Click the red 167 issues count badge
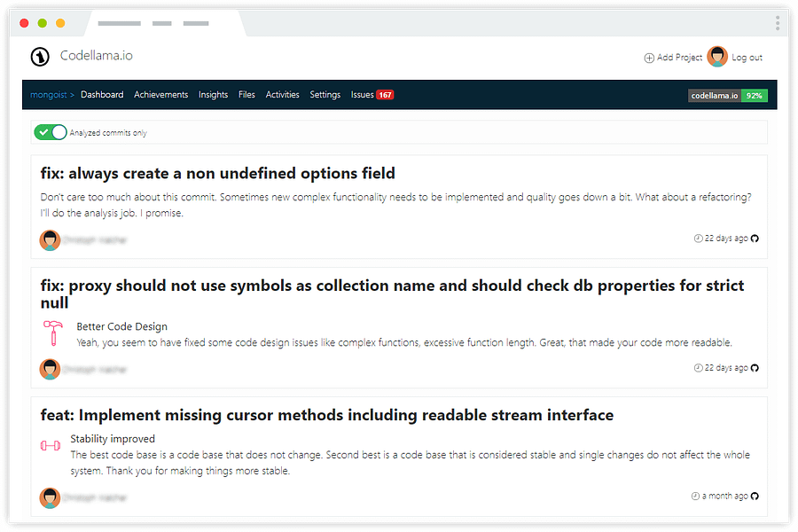Screen dimensions: 798x532 tap(385, 95)
